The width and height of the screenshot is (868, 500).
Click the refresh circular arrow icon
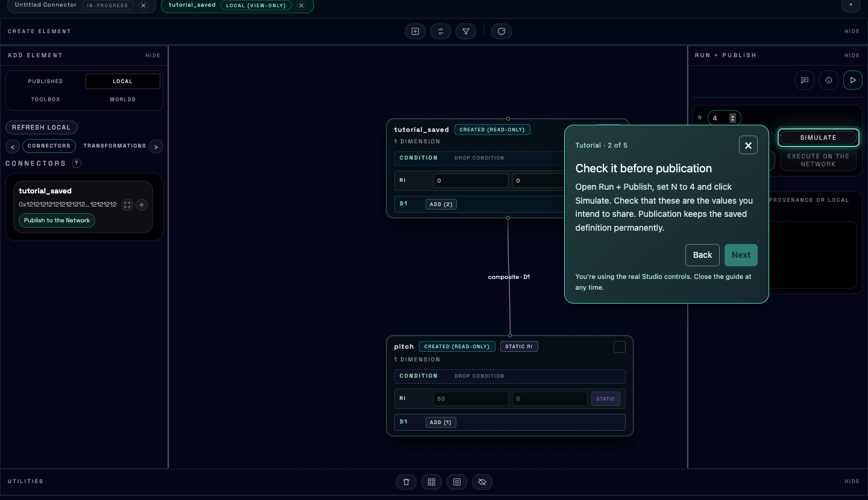coord(502,31)
